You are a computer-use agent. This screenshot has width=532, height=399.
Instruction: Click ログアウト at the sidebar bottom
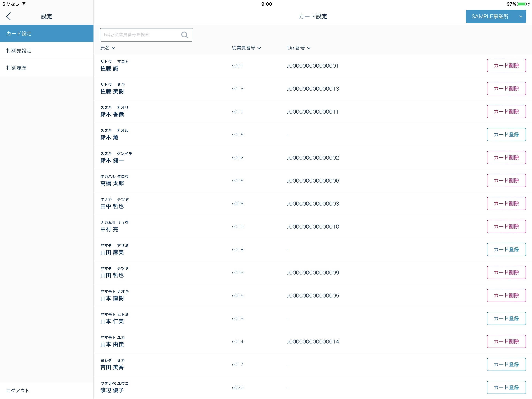coord(18,390)
